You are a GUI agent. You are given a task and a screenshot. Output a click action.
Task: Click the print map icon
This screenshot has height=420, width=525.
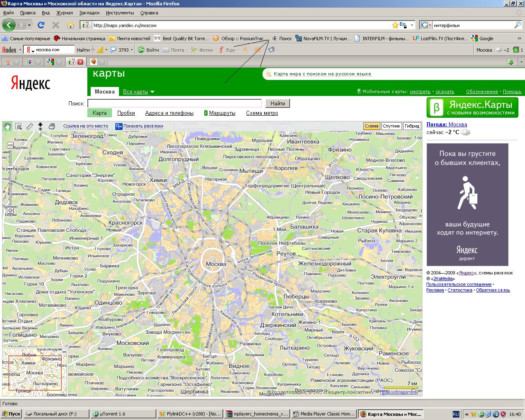click(52, 126)
